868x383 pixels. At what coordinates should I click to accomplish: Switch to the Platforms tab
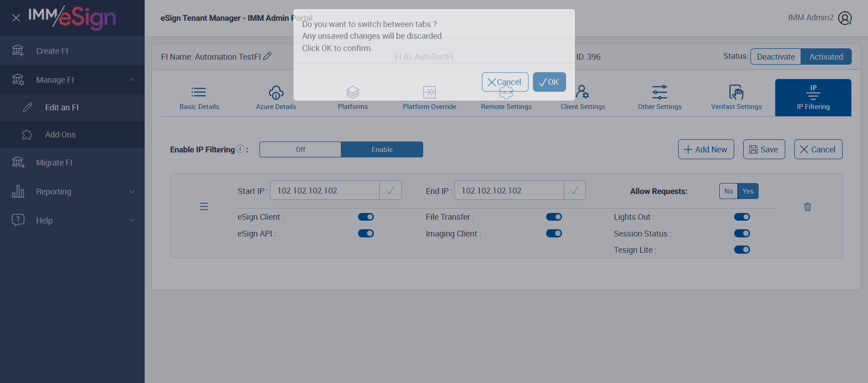coord(353,98)
